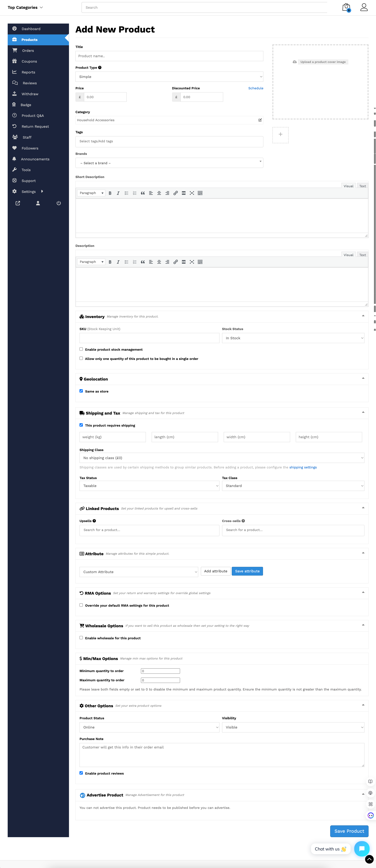376x868 pixels.
Task: Click Minimum quantity to order field
Action: pos(160,671)
